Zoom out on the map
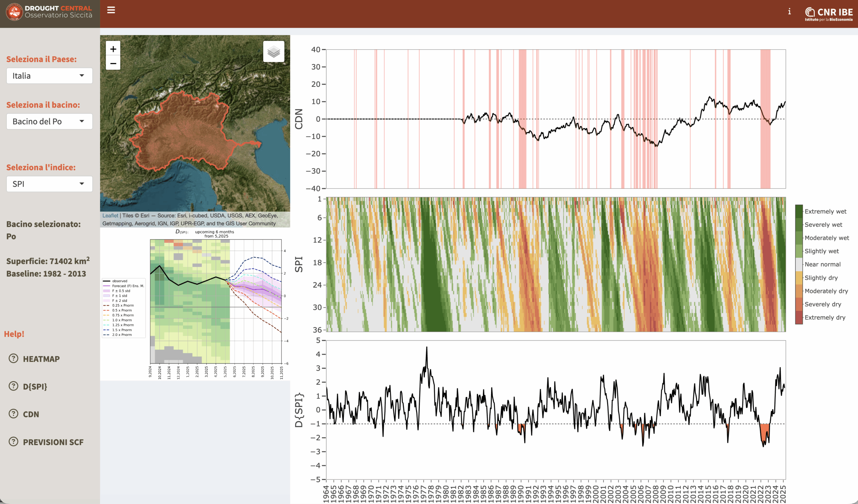Viewport: 858px width, 504px height. pos(113,63)
